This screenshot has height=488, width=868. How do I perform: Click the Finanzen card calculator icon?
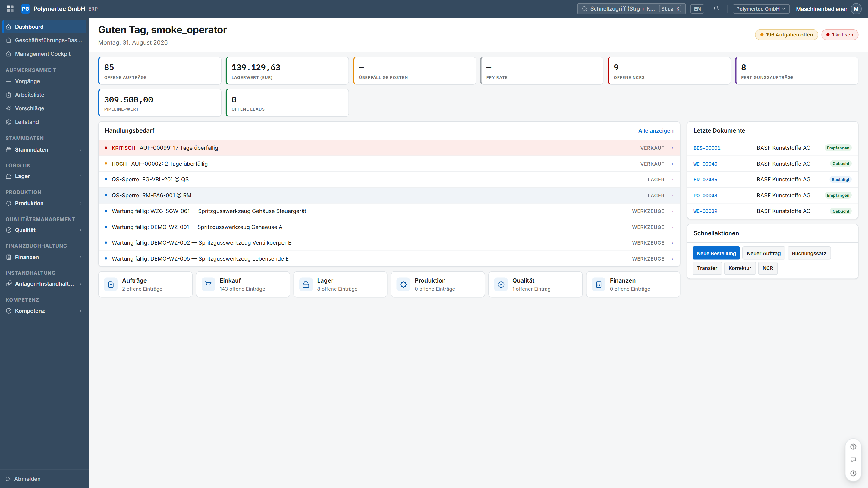point(599,285)
